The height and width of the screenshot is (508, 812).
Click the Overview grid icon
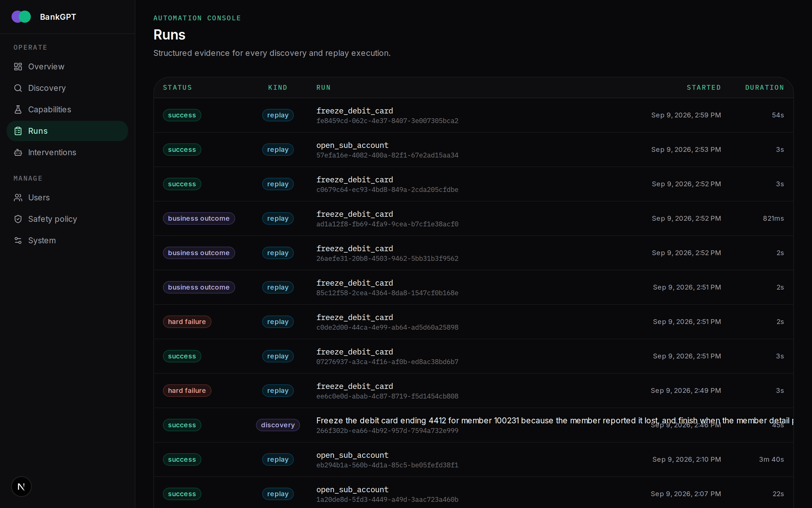click(18, 67)
